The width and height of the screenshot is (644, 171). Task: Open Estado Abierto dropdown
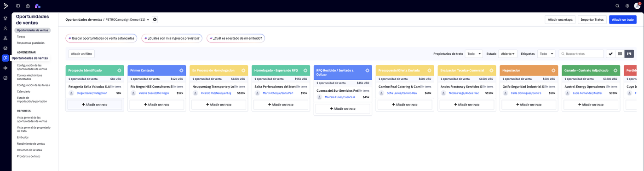tap(508, 54)
